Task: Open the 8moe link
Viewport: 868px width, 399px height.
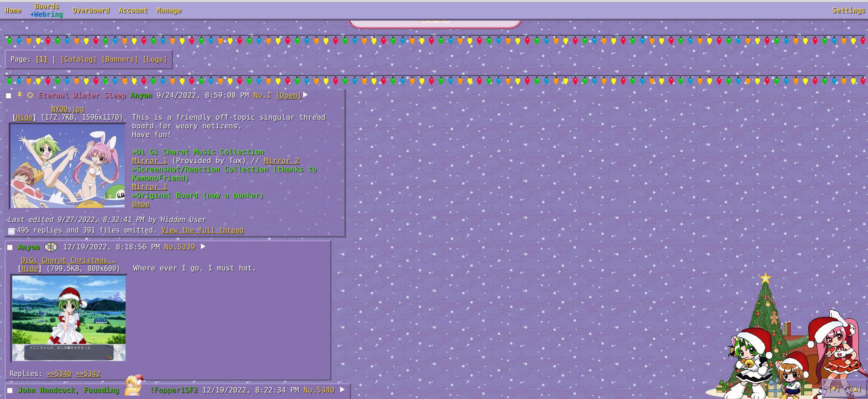Action: [x=141, y=204]
